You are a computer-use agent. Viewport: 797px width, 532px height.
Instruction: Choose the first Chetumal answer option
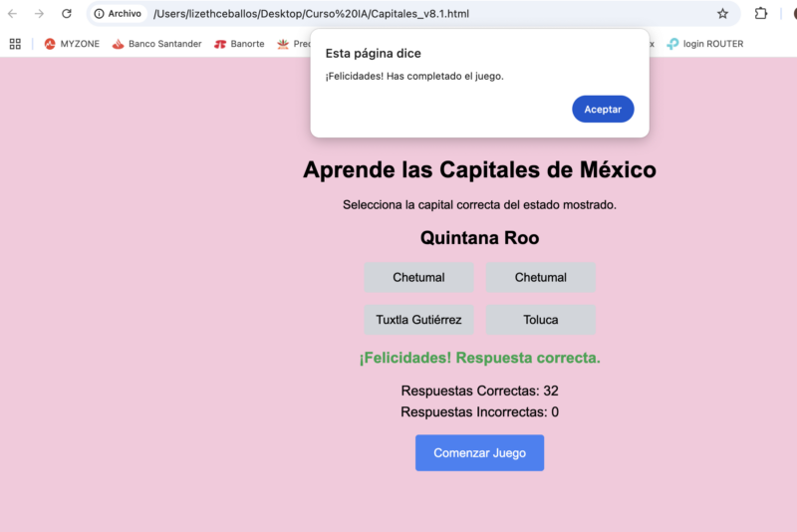click(x=418, y=278)
